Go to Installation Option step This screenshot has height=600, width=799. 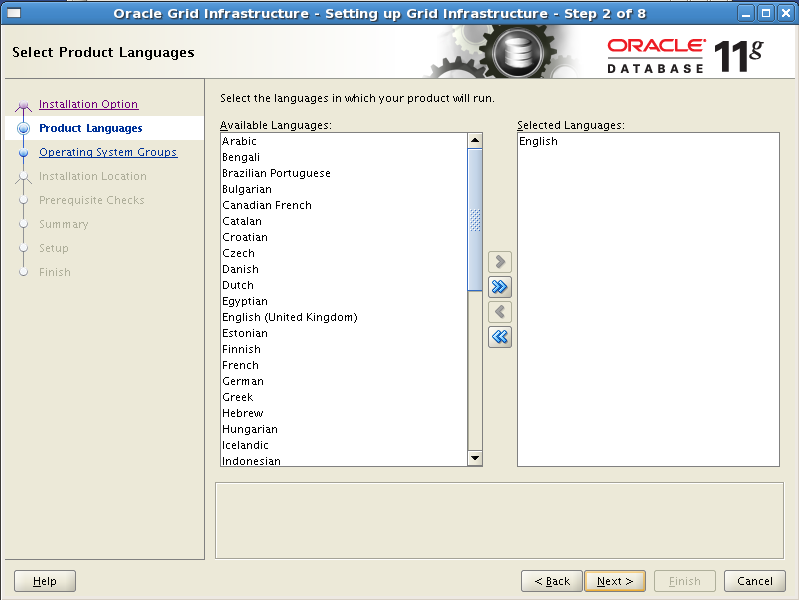coord(89,104)
